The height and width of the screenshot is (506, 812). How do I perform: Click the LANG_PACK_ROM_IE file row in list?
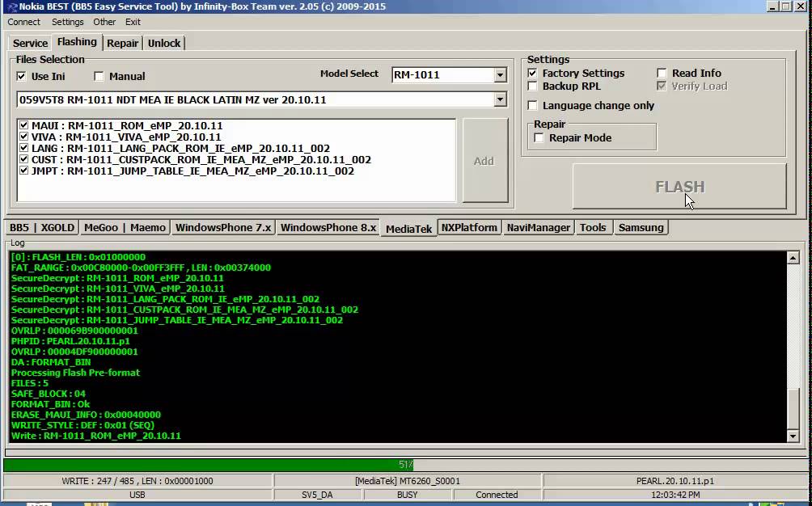click(180, 148)
